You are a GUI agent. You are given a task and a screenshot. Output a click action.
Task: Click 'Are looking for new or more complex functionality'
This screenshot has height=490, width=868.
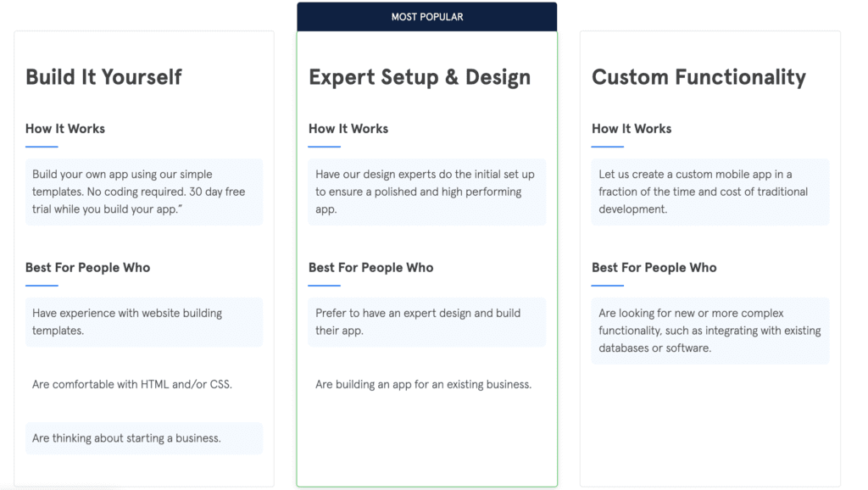coord(710,331)
